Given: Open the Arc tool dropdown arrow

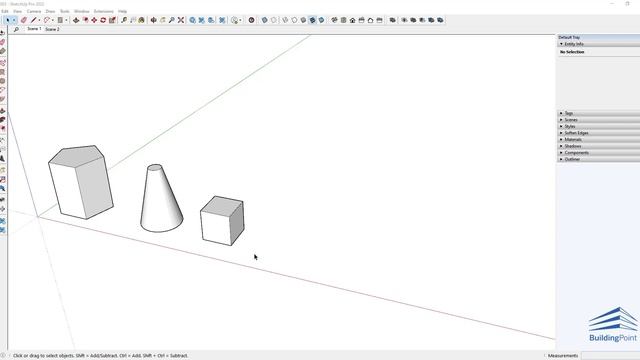Looking at the screenshot, I should pyautogui.click(x=53, y=20).
